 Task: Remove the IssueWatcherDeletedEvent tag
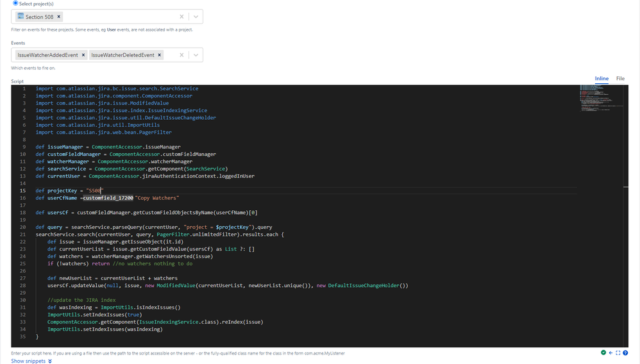(160, 55)
